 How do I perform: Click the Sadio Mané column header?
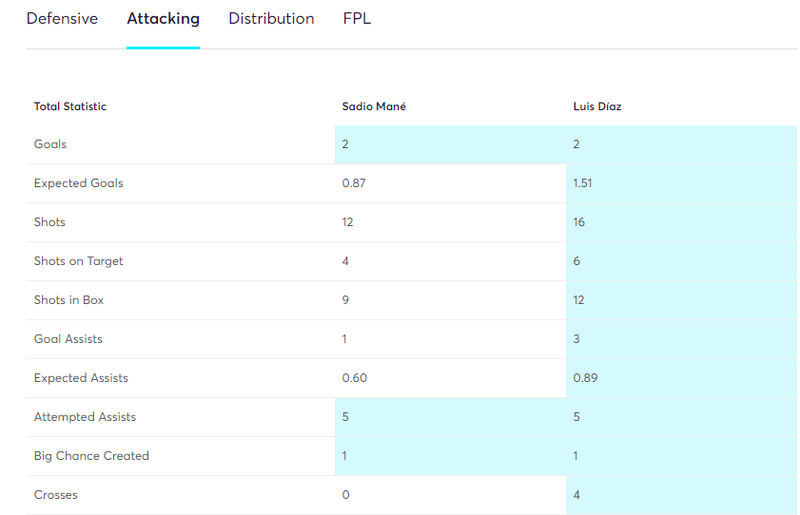(374, 106)
